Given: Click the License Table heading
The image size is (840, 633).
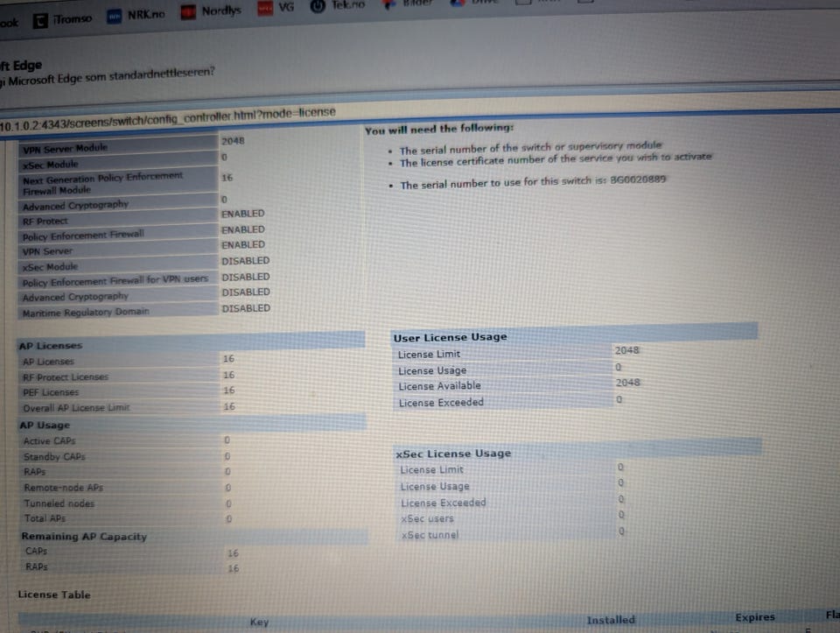Looking at the screenshot, I should pos(54,594).
